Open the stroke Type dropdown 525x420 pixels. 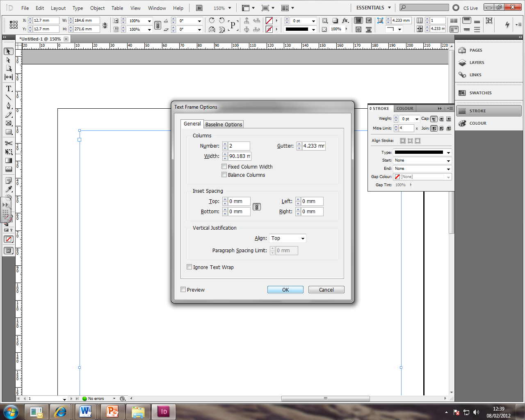point(422,153)
